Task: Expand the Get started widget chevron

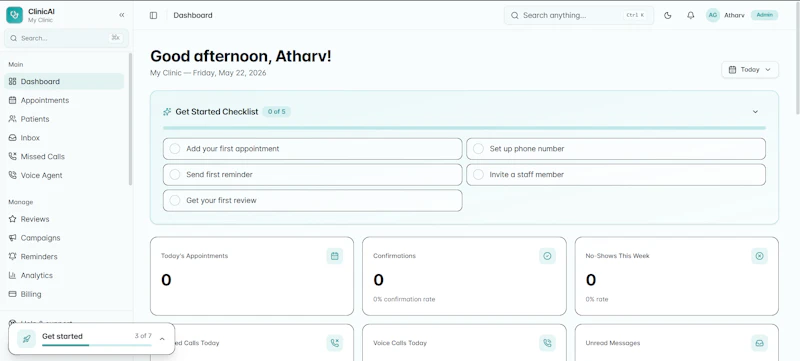Action: tap(162, 339)
